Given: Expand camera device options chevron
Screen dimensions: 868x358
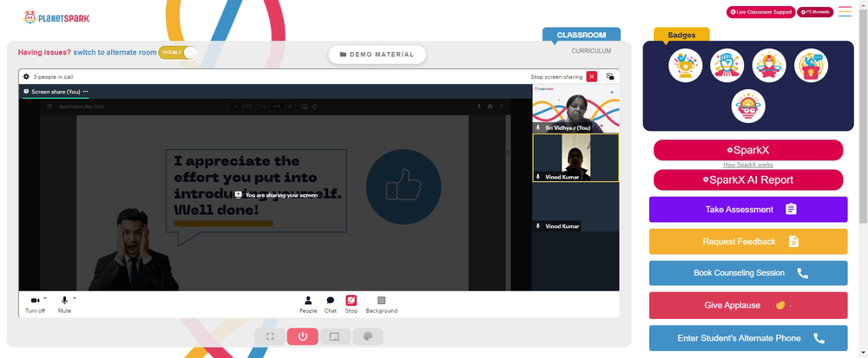Looking at the screenshot, I should (x=45, y=298).
